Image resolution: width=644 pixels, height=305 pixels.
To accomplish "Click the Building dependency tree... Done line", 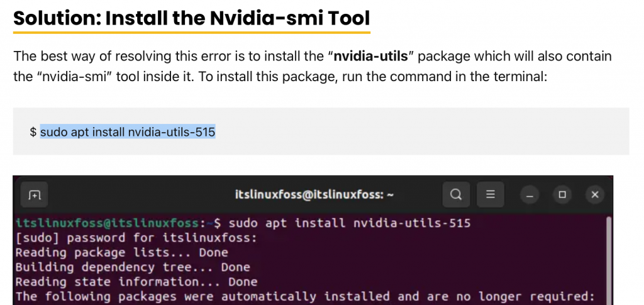I will (x=132, y=267).
